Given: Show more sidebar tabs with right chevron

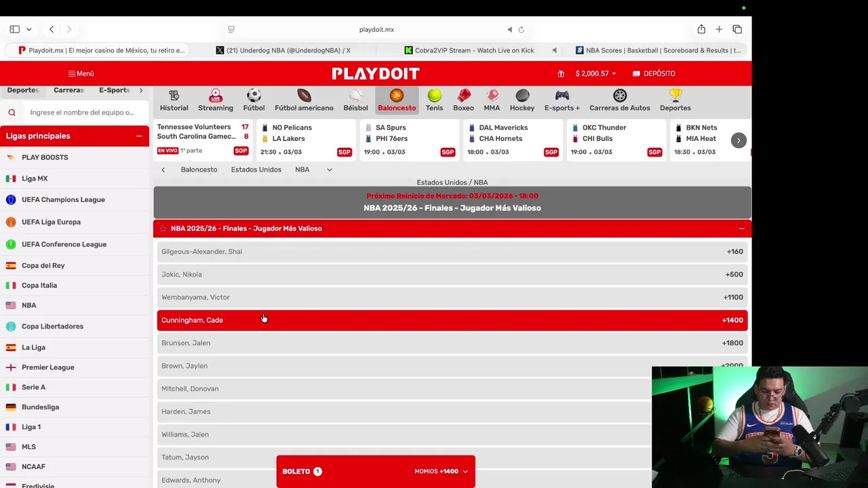Looking at the screenshot, I should click(x=141, y=90).
